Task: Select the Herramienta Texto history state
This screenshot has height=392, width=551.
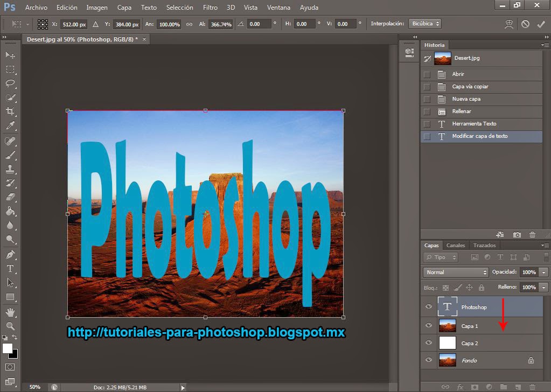Action: tap(482, 124)
